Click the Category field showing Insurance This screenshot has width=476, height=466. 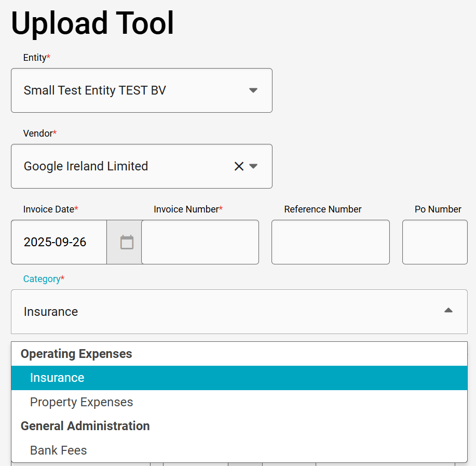point(239,312)
